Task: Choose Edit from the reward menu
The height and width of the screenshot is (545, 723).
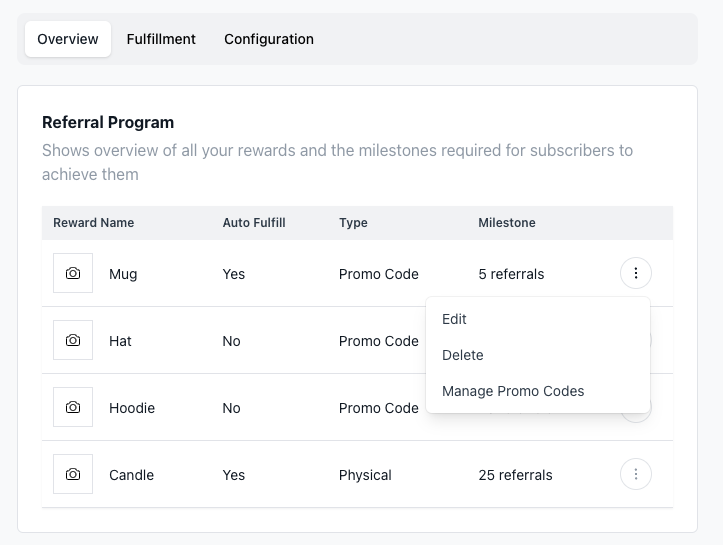Action: click(455, 319)
